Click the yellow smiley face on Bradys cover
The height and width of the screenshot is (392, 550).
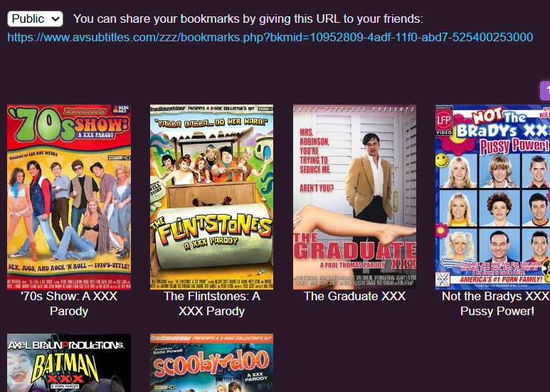(x=443, y=161)
